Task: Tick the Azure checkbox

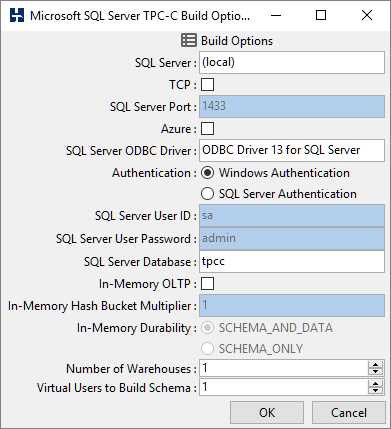Action: [x=207, y=129]
